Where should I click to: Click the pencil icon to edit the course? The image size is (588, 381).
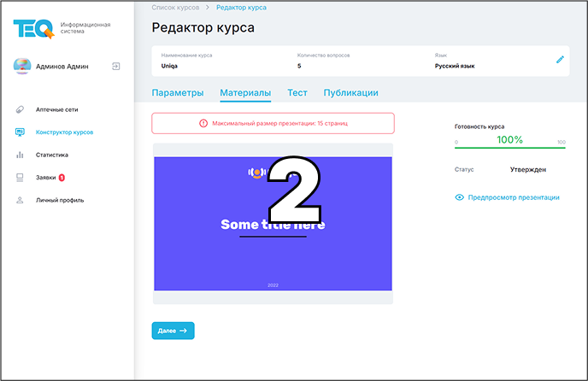pos(560,60)
